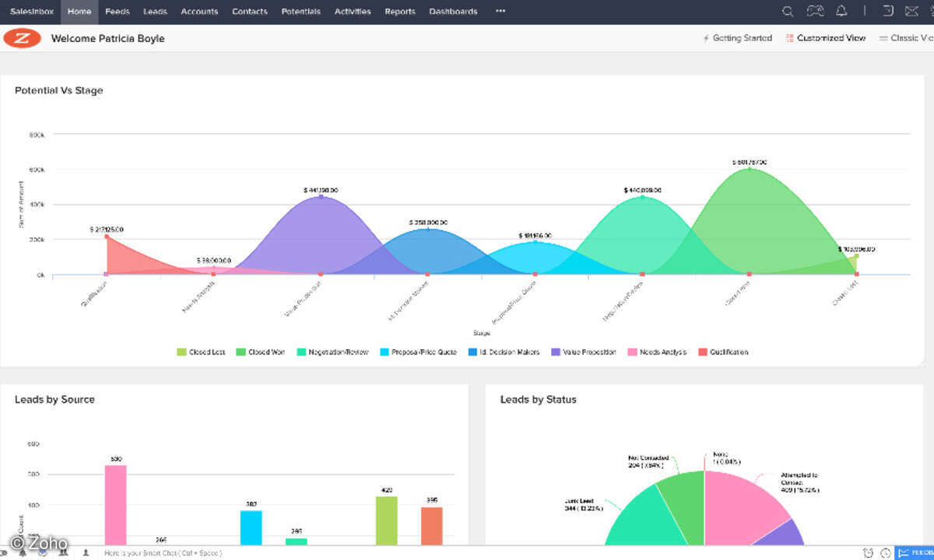Open the search icon in top bar

tap(788, 12)
